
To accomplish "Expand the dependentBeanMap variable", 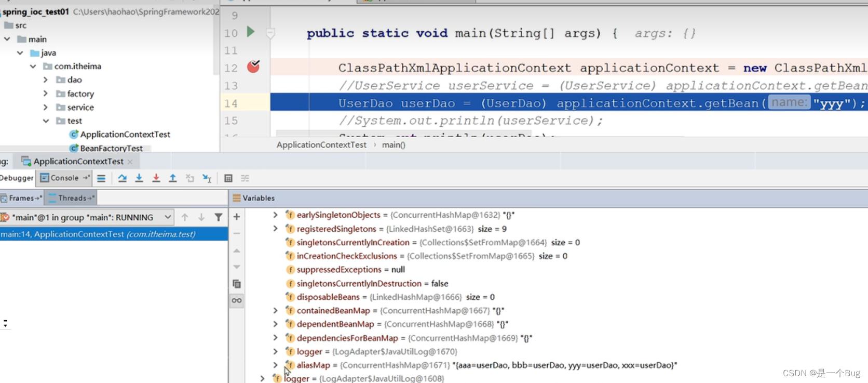I will point(276,324).
